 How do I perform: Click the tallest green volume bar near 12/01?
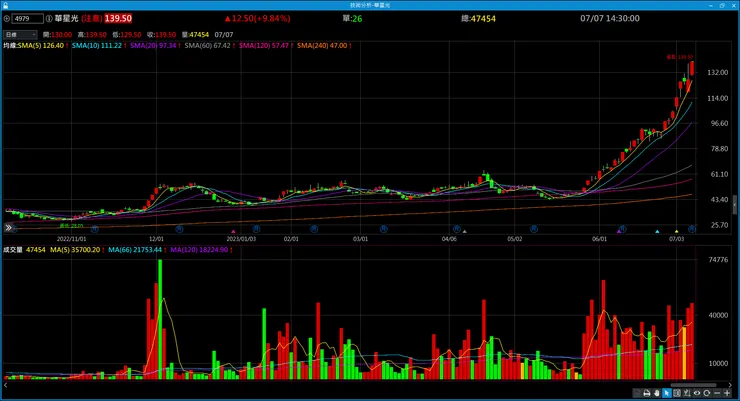pos(160,319)
